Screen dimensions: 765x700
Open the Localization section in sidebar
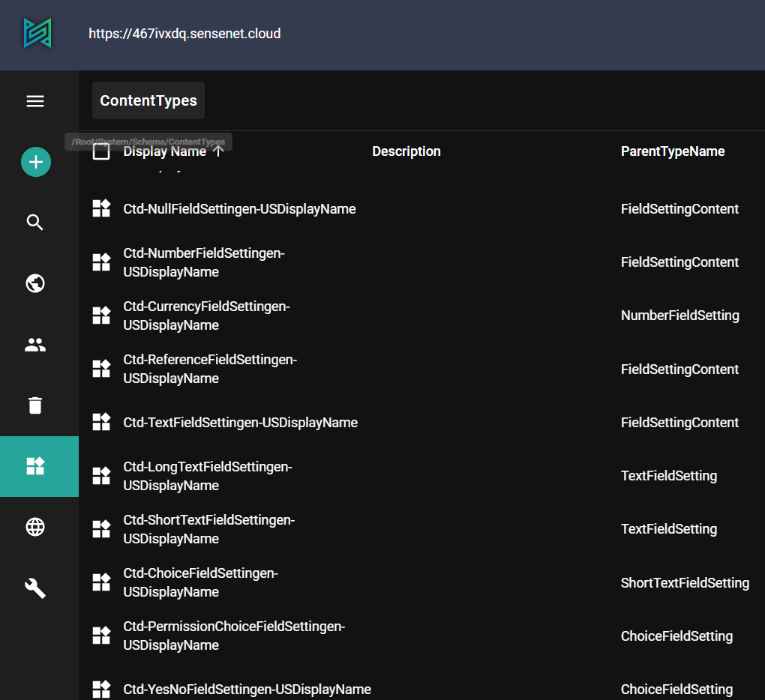(34, 527)
